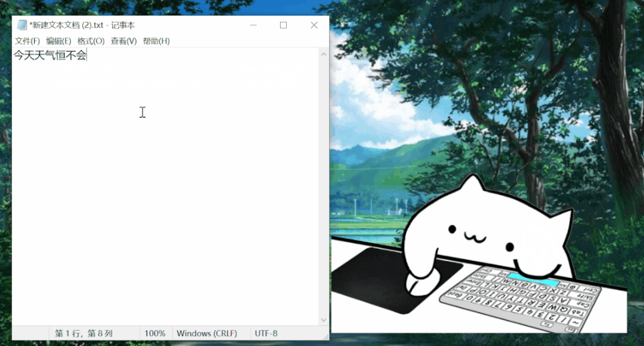Click Windows (CRLF) in status bar
Image resolution: width=644 pixels, height=346 pixels.
tap(204, 333)
